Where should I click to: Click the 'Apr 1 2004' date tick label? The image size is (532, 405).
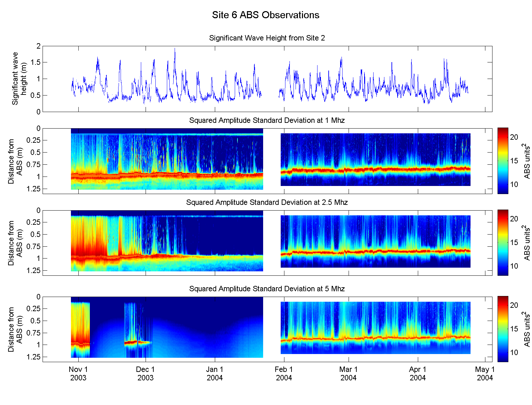[x=418, y=374]
